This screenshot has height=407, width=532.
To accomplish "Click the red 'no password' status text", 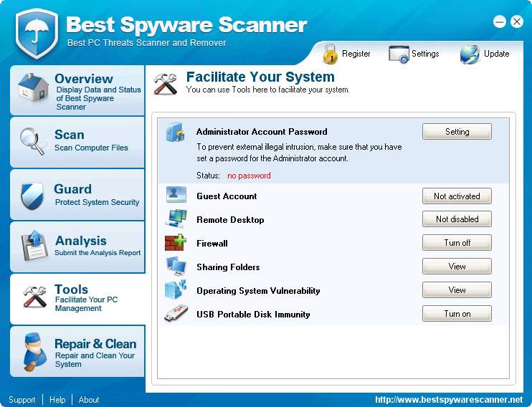I will (249, 176).
